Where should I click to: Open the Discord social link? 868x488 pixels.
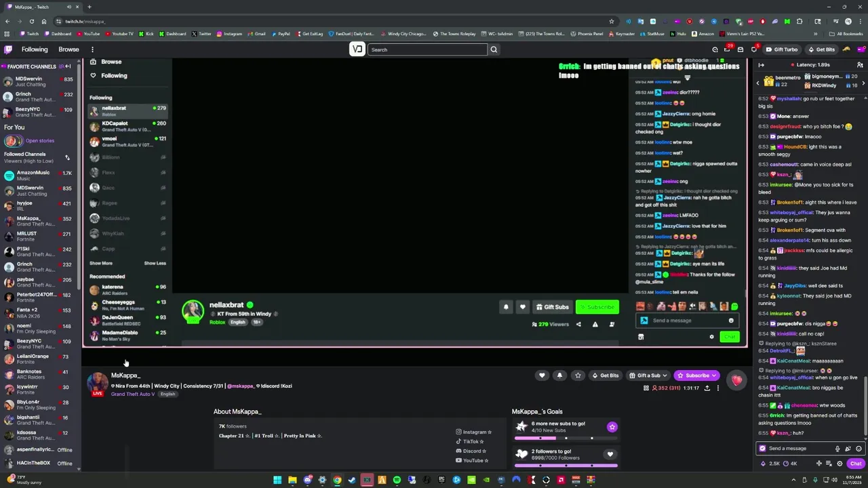point(471,451)
